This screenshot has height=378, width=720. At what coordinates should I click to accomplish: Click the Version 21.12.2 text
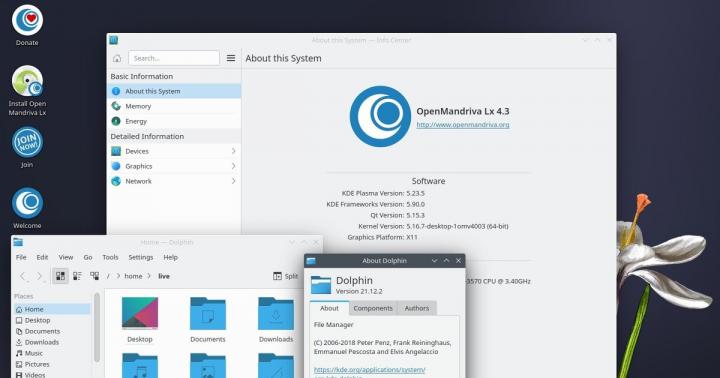[x=359, y=291]
